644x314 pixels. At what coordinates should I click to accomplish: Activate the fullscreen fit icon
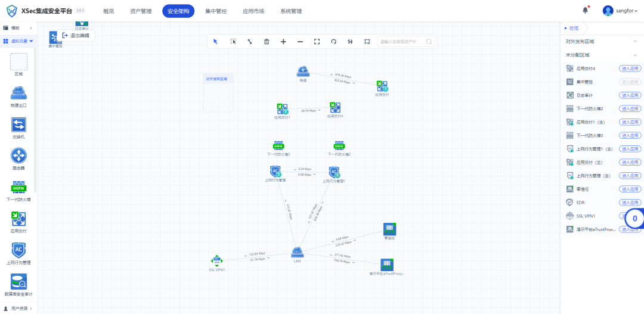pyautogui.click(x=317, y=42)
